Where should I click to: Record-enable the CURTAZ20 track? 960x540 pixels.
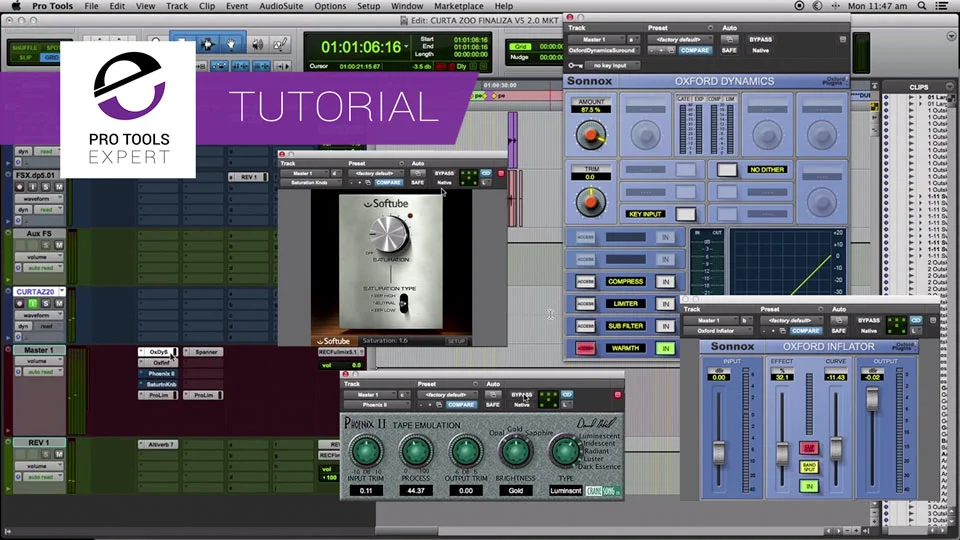tap(20, 304)
